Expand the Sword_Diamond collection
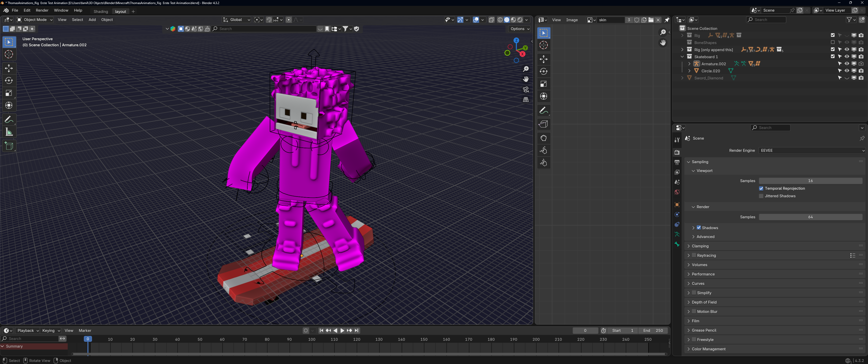This screenshot has height=364, width=868. (x=682, y=78)
